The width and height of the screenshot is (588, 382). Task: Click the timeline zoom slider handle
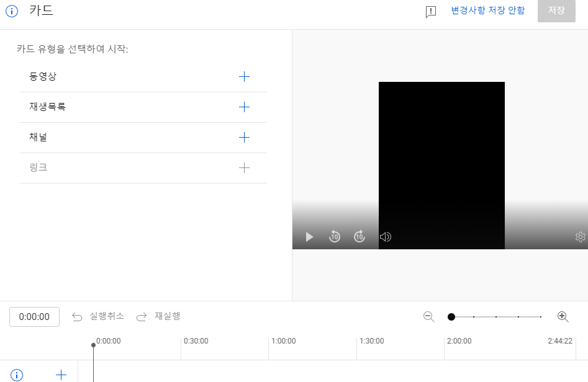click(451, 317)
